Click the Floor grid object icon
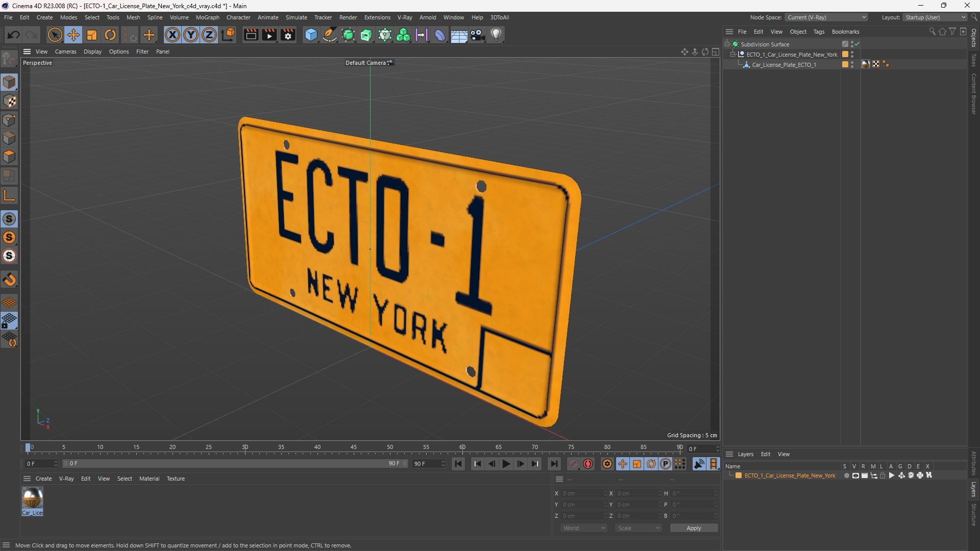The image size is (980, 551). click(459, 35)
